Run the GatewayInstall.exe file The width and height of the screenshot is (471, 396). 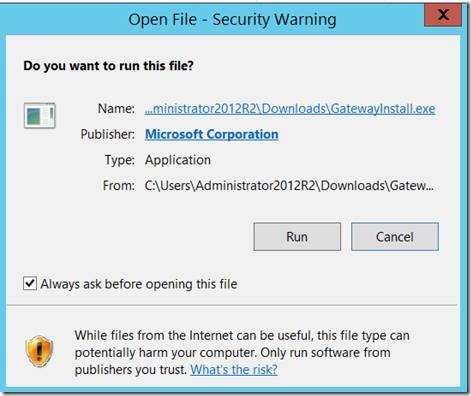coord(297,237)
